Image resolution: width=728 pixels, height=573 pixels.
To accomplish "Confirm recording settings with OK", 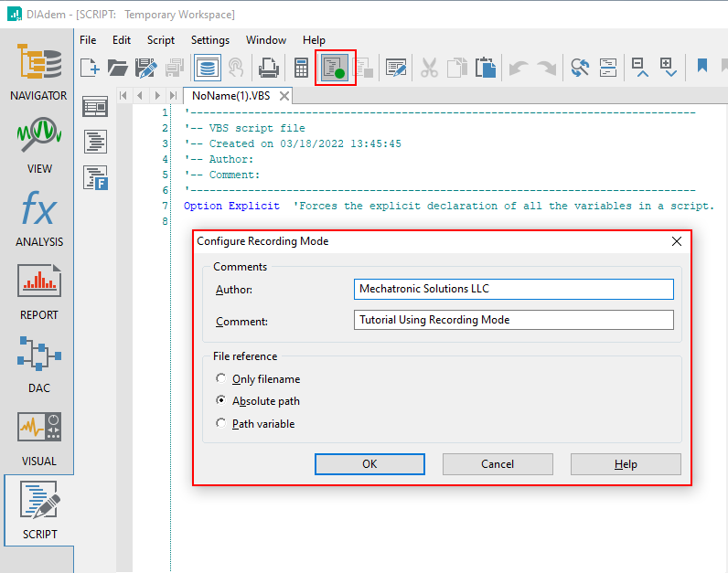I will 369,463.
